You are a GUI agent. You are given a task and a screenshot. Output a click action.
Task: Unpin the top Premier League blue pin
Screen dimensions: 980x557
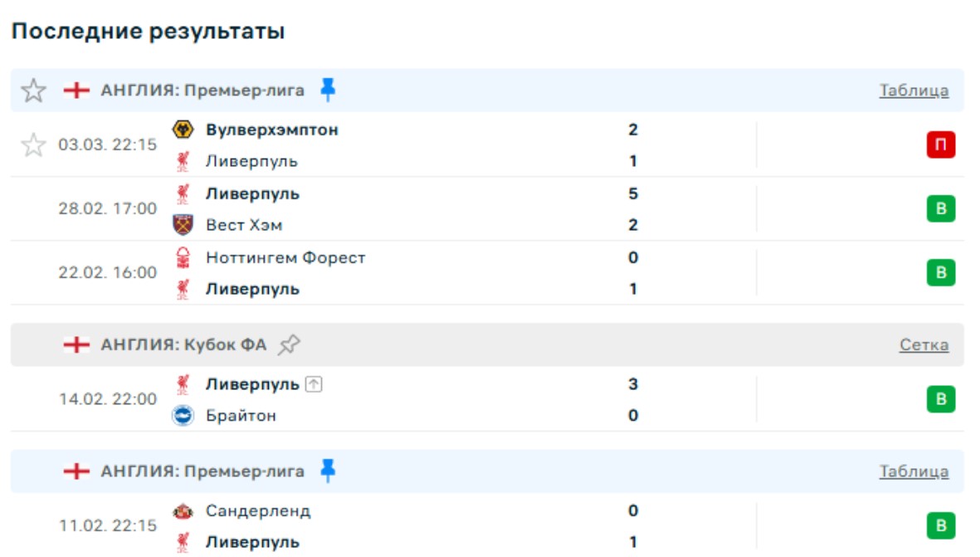coord(328,90)
